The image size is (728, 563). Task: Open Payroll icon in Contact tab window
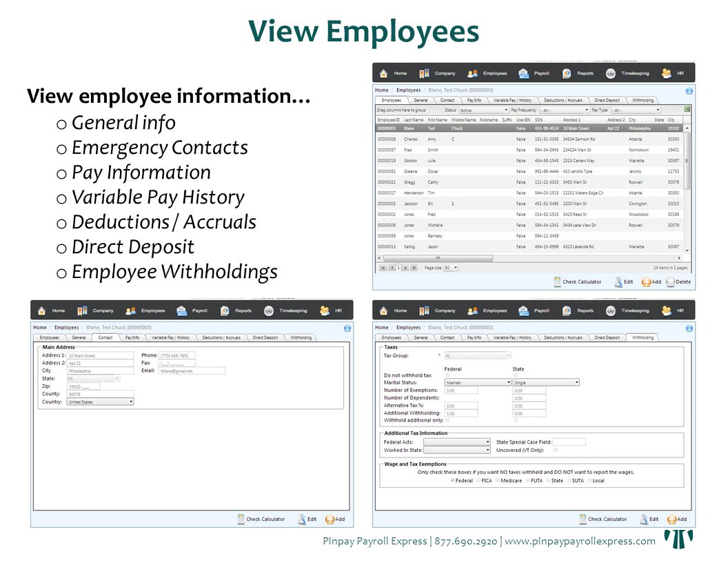pos(181,310)
